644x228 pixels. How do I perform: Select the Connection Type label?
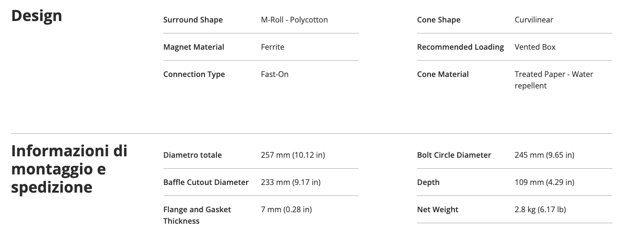(194, 74)
